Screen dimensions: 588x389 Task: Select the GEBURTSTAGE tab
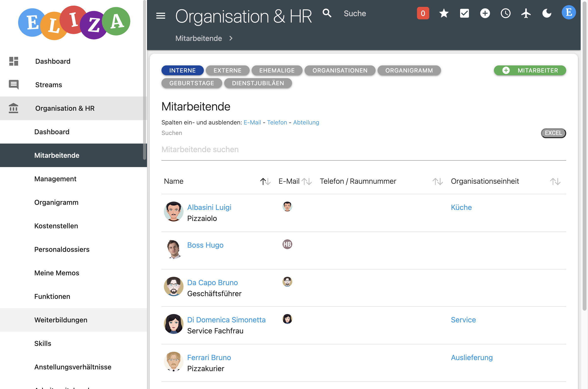pos(192,83)
